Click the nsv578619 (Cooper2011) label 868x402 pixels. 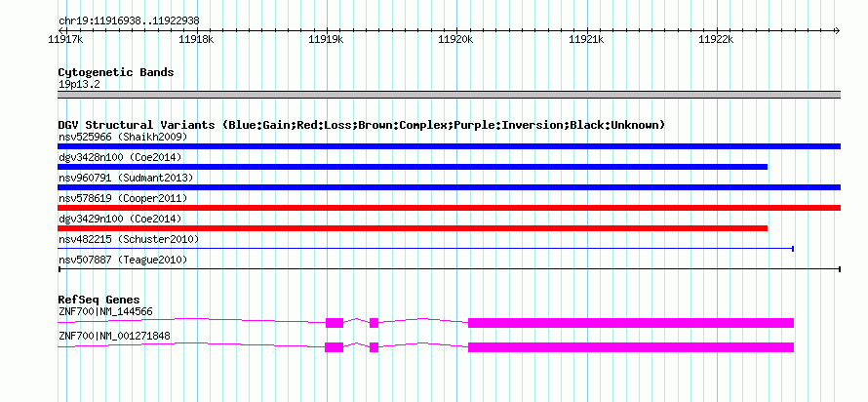(123, 198)
